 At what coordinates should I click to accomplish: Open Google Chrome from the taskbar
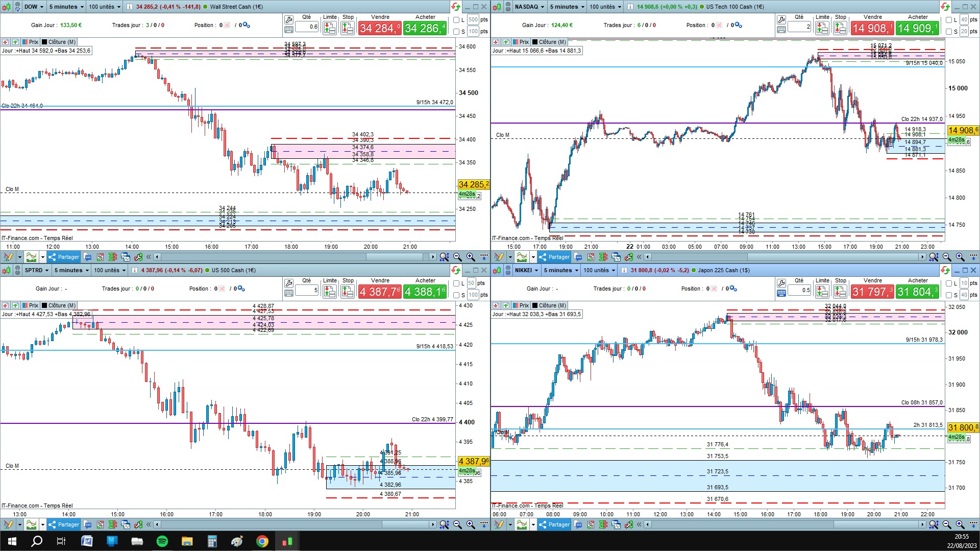[262, 541]
